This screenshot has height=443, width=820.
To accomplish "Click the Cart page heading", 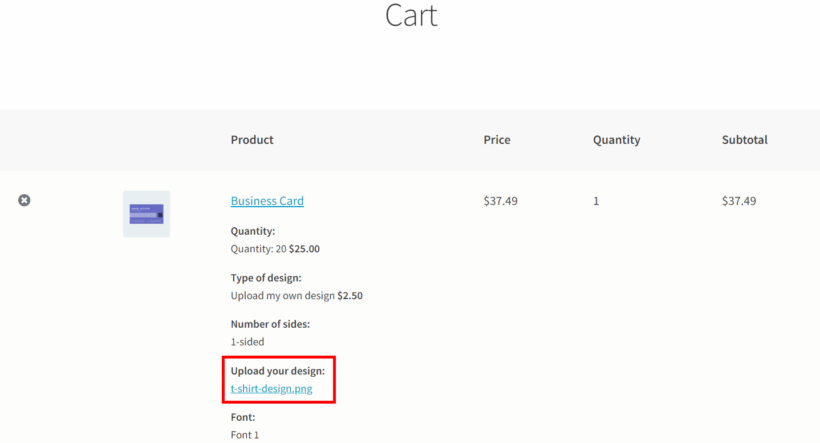I will 411,15.
